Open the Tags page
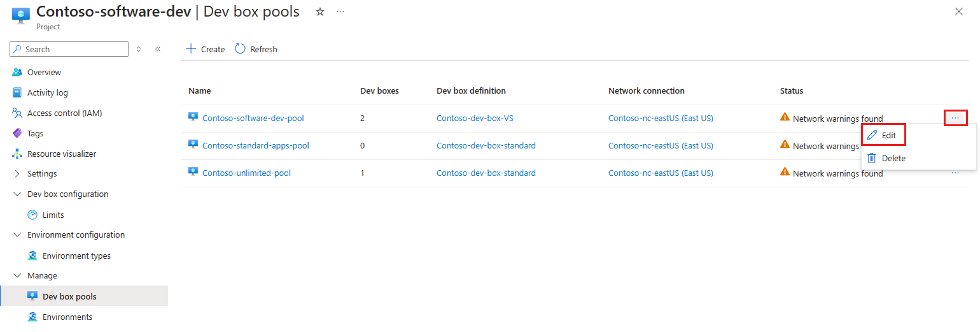This screenshot has height=332, width=980. pos(36,133)
